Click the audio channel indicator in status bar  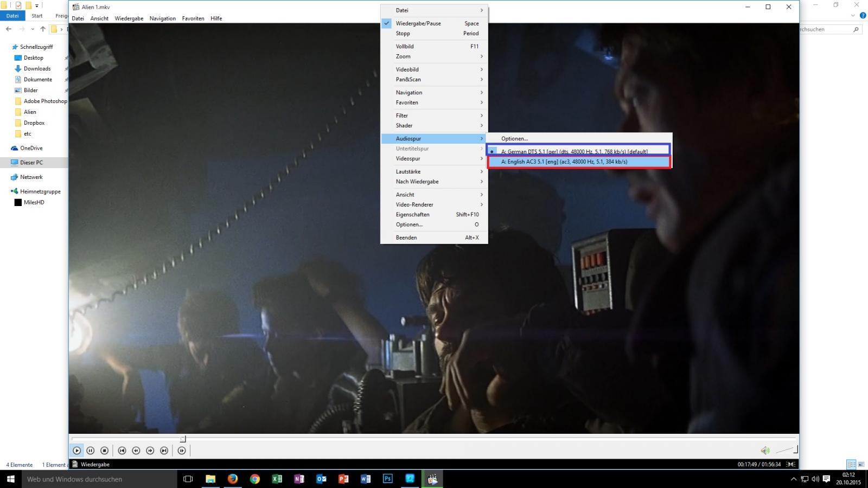pyautogui.click(x=792, y=464)
